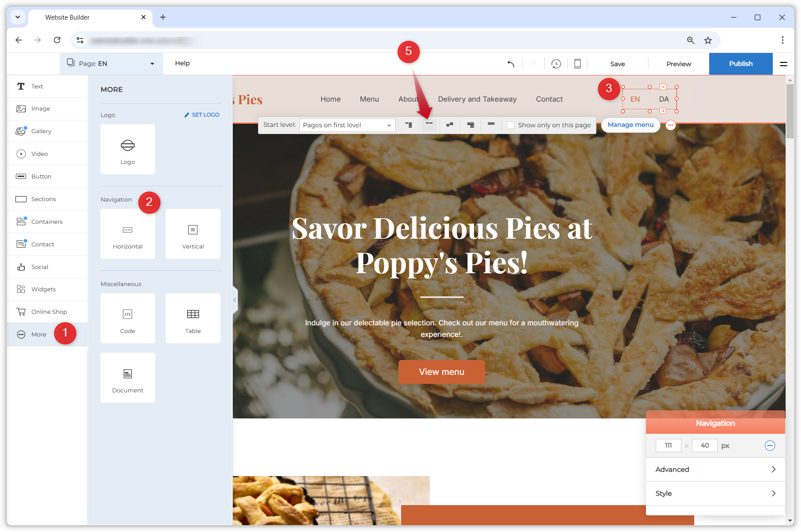
Task: Insert a Code element from Miscellaneous
Action: coord(127,318)
